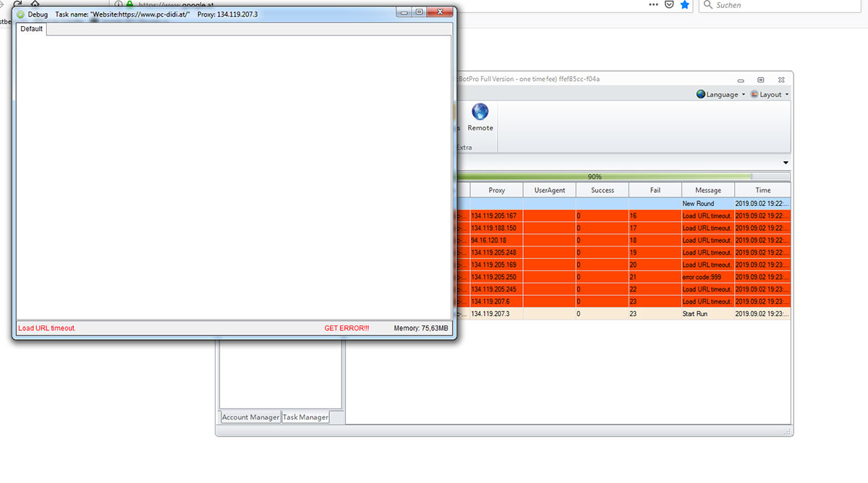868x483 pixels.
Task: Switch to the Task Manager tab
Action: point(305,417)
